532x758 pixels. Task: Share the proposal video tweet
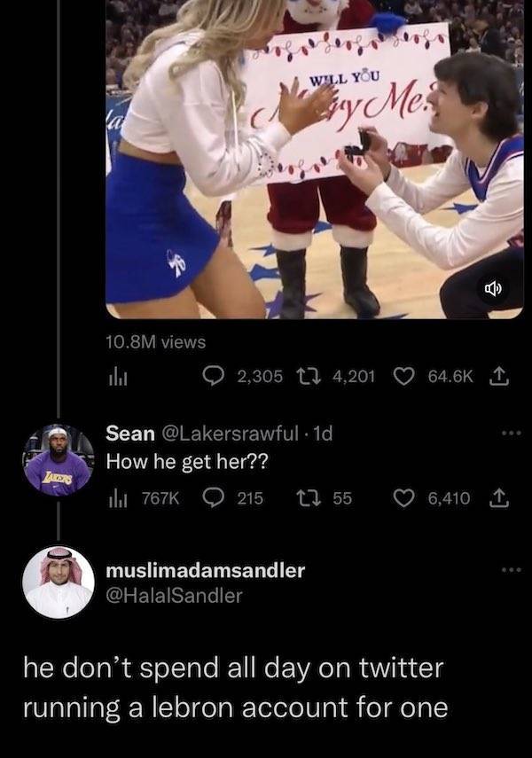point(500,376)
